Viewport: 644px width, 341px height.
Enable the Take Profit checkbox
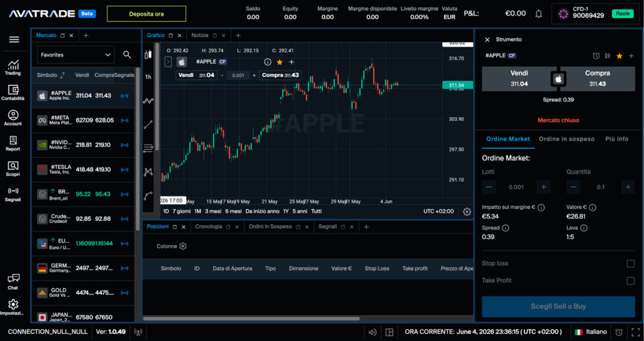tap(630, 281)
